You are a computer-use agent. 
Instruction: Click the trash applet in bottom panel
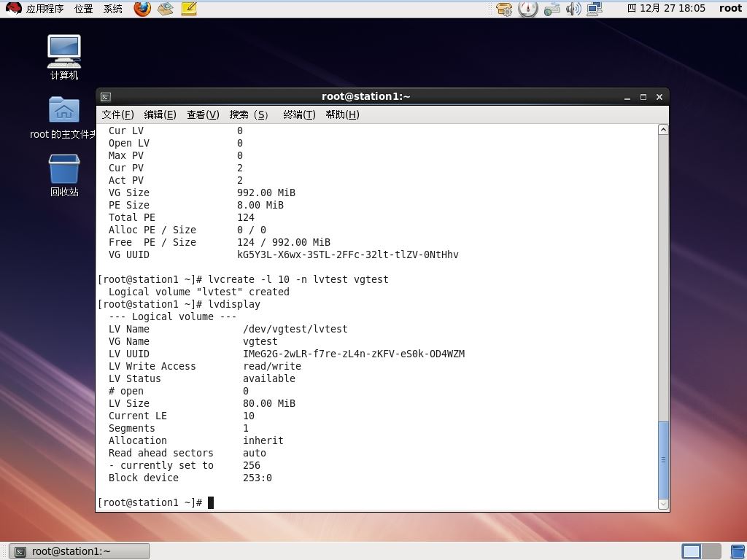pyautogui.click(x=738, y=551)
